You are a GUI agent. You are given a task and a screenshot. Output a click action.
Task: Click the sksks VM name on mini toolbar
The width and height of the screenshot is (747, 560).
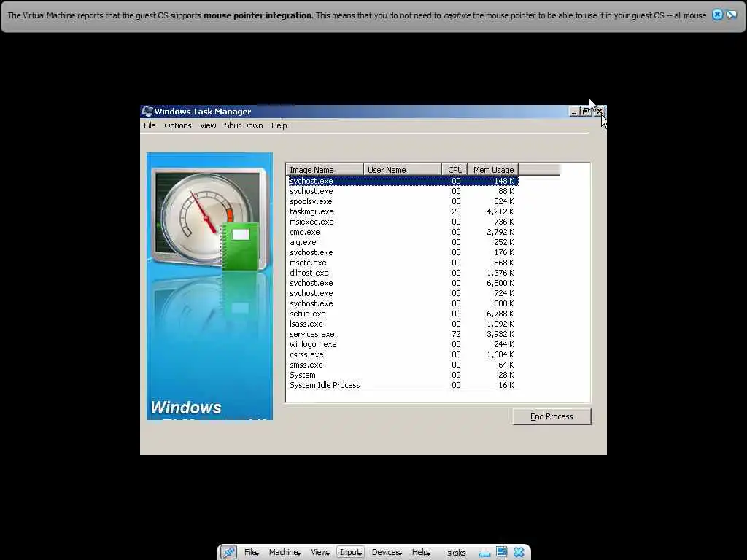[x=457, y=553]
